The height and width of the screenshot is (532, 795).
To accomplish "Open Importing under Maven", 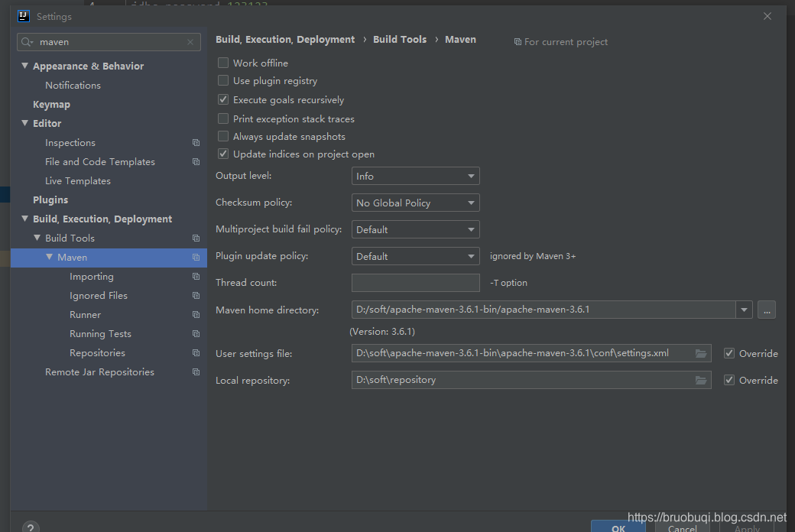I will point(92,277).
